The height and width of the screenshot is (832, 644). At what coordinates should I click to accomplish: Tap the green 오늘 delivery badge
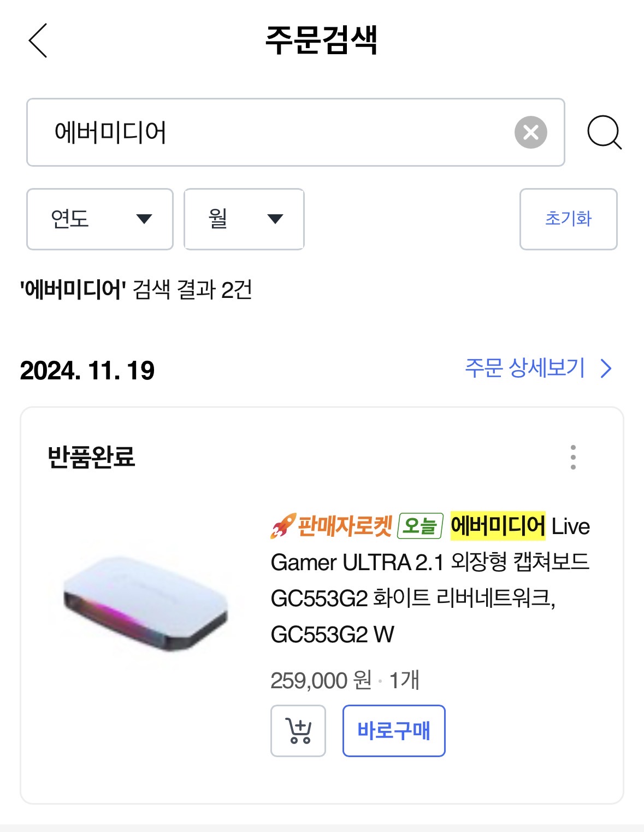420,526
